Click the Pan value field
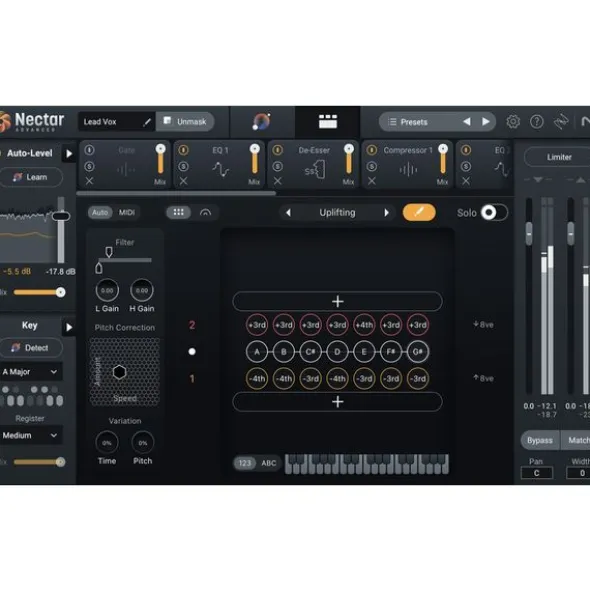Screen dimensions: 590x591 (536, 473)
